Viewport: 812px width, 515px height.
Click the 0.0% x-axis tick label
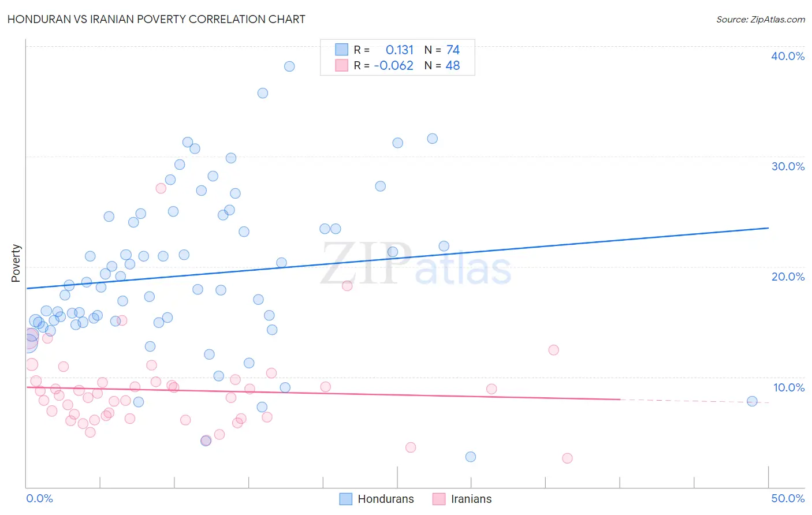pyautogui.click(x=40, y=498)
